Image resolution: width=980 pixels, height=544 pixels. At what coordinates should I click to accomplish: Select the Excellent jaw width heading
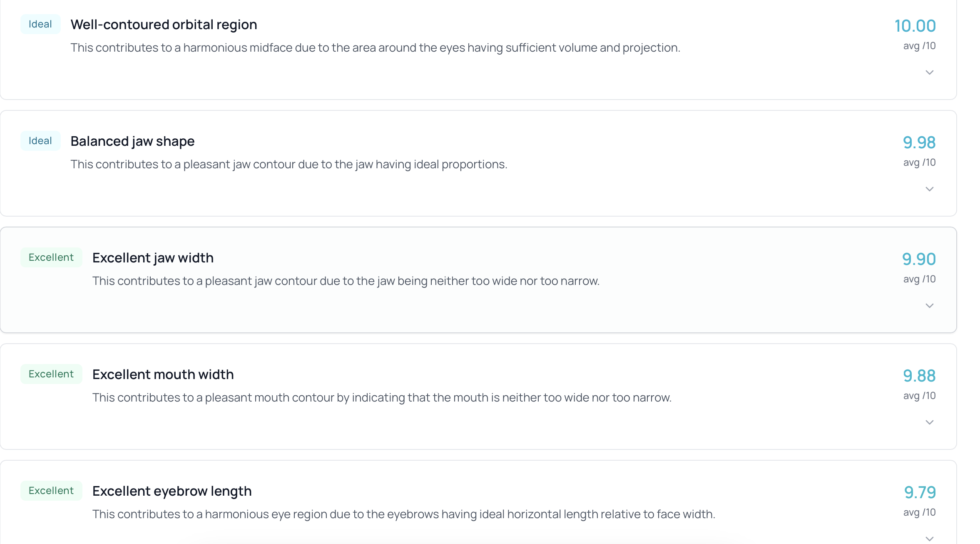pos(153,258)
